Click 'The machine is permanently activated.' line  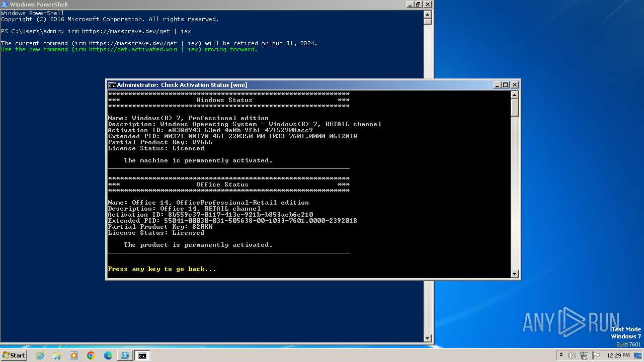tap(198, 160)
